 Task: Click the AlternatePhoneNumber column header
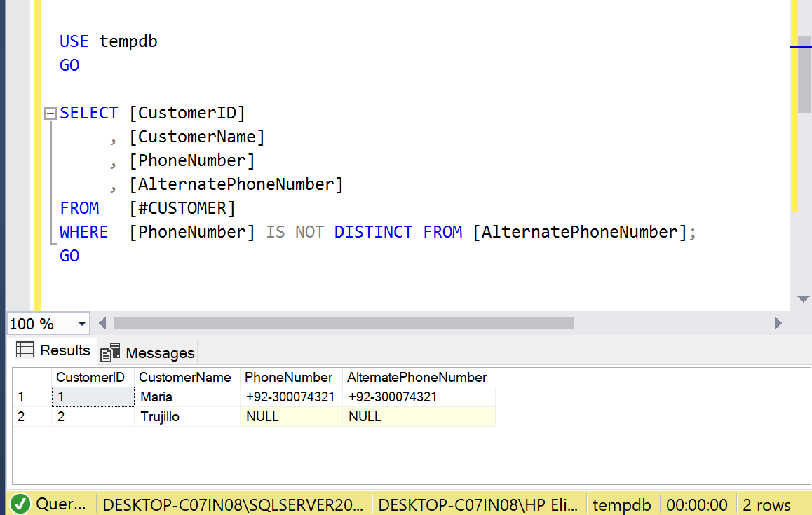(417, 378)
